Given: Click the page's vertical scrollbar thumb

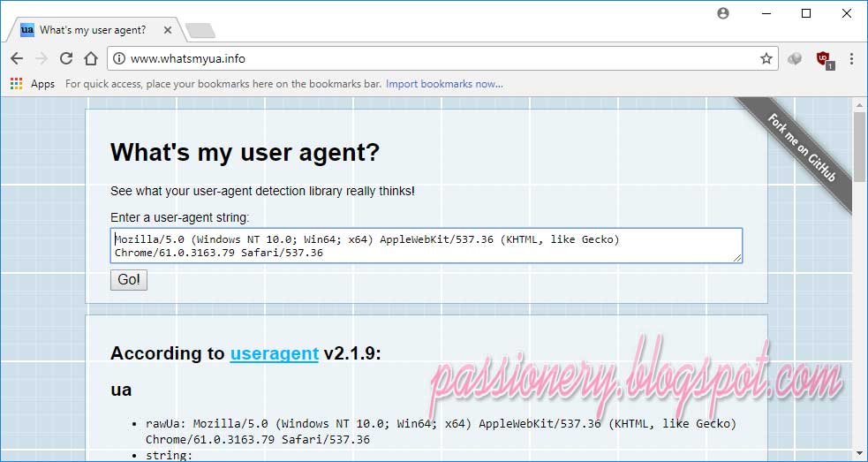Looking at the screenshot, I should click(859, 147).
